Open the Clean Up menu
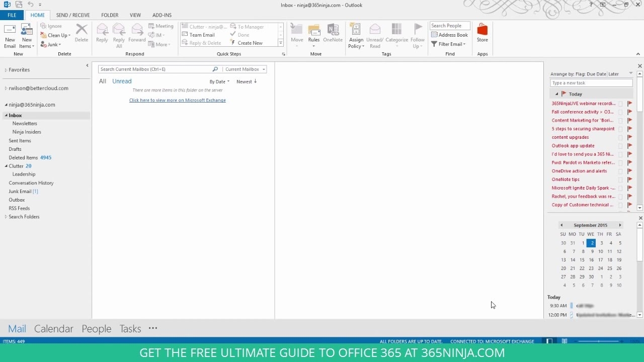 tap(56, 35)
